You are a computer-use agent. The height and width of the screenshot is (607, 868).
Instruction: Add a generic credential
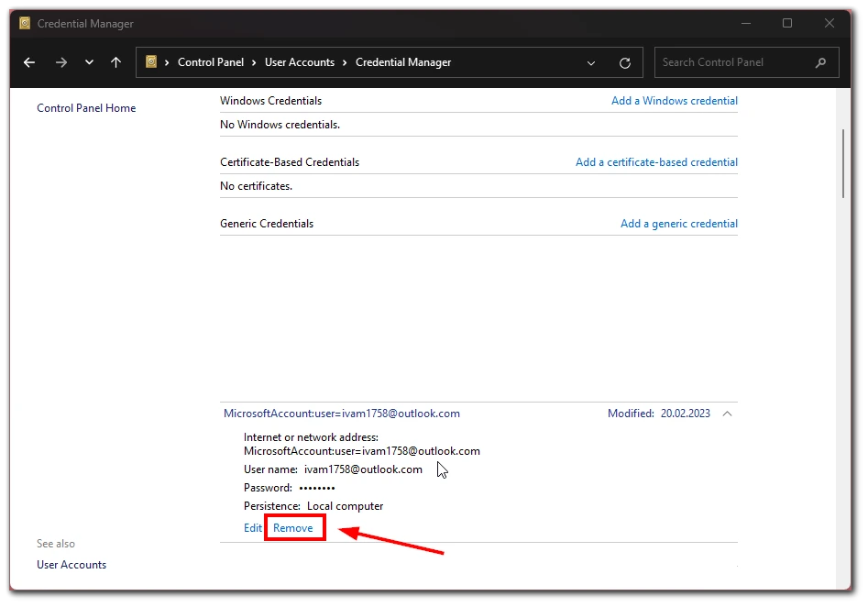pos(679,224)
